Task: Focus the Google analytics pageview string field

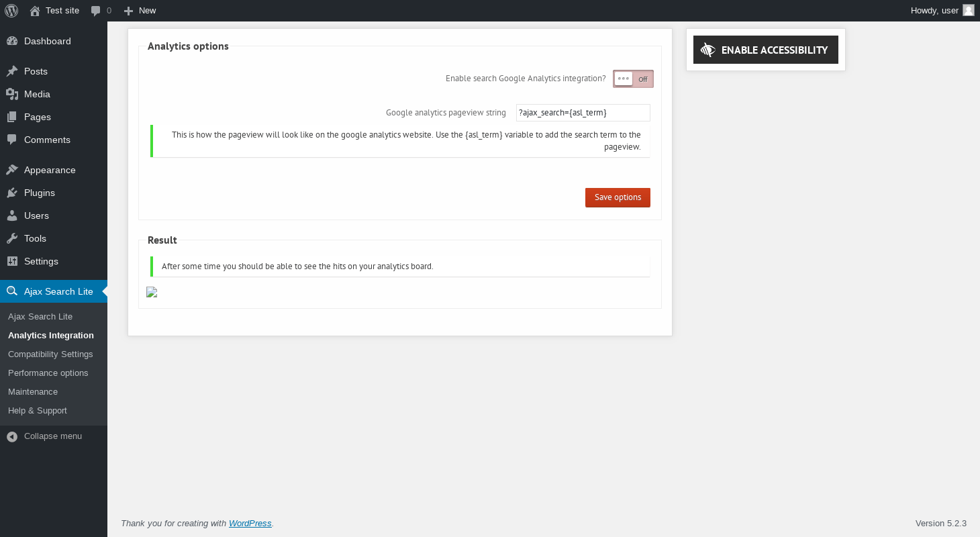Action: pyautogui.click(x=583, y=113)
